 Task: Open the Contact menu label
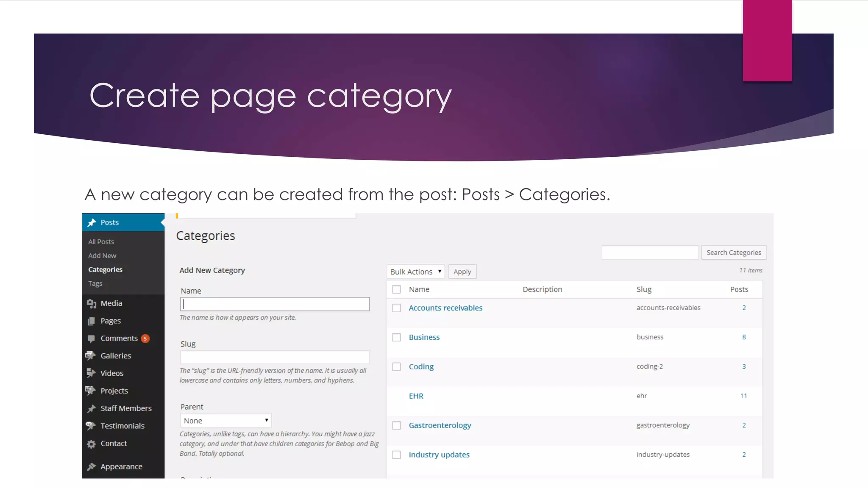click(x=114, y=444)
